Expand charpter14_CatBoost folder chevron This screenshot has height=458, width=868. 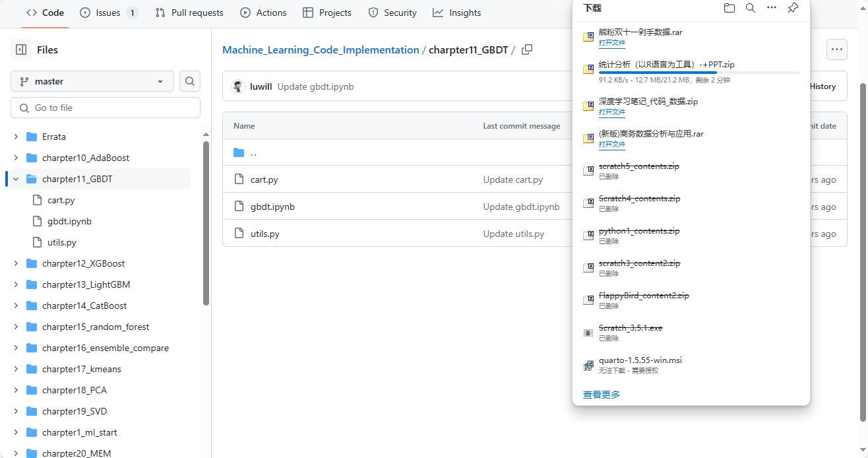click(16, 306)
